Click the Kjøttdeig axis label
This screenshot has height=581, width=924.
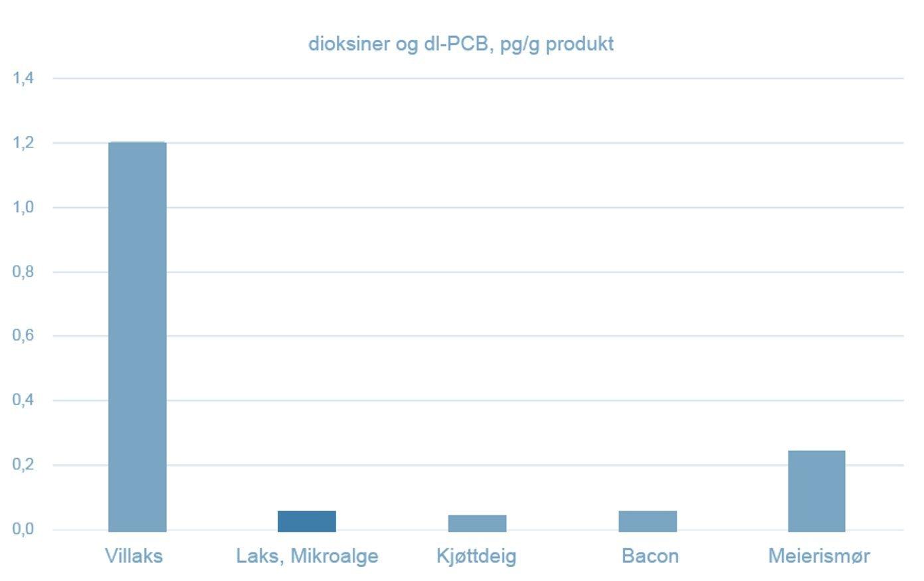(x=476, y=556)
